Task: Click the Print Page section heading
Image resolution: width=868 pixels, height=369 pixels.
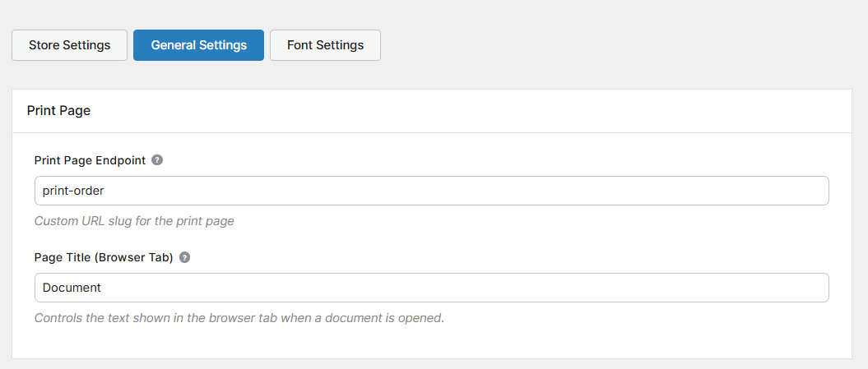Action: click(58, 111)
